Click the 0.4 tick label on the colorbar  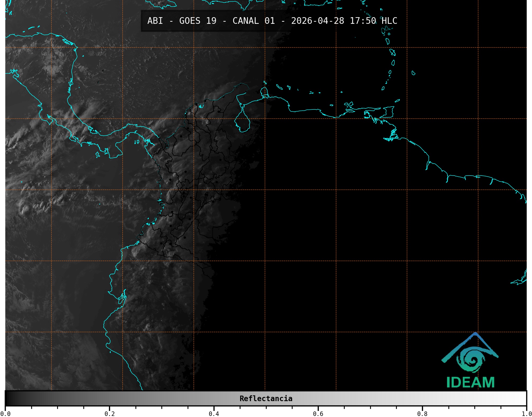pos(214,414)
